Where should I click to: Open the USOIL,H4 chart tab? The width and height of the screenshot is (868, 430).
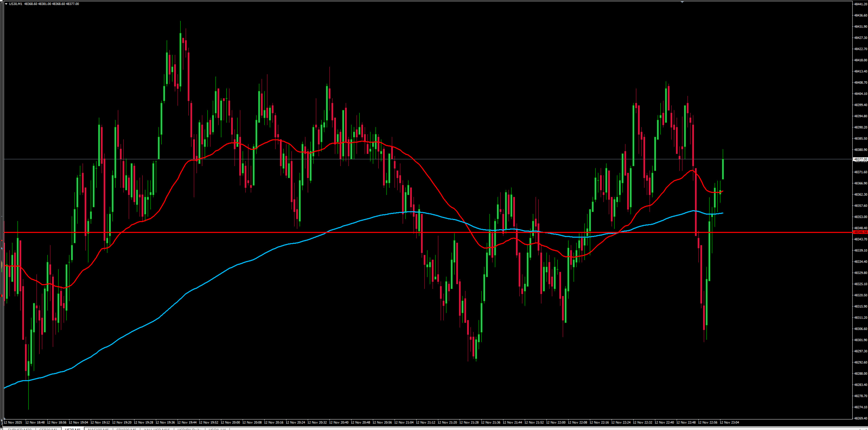point(217,429)
